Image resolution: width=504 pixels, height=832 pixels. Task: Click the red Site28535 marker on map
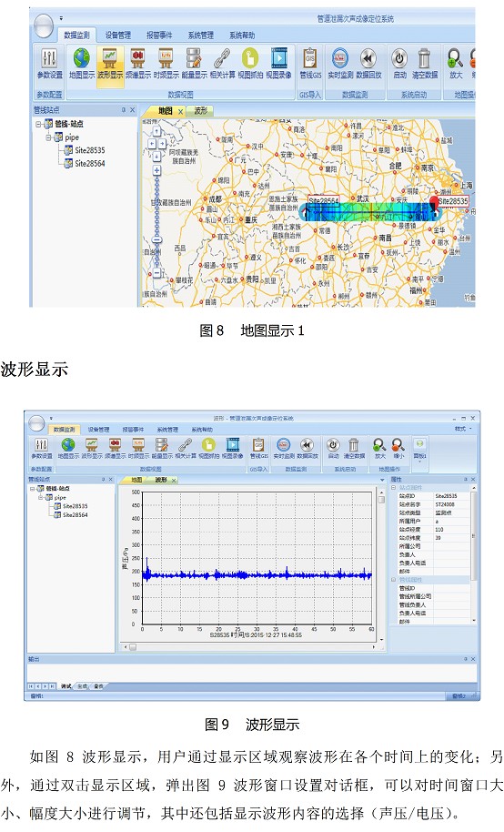pyautogui.click(x=435, y=203)
